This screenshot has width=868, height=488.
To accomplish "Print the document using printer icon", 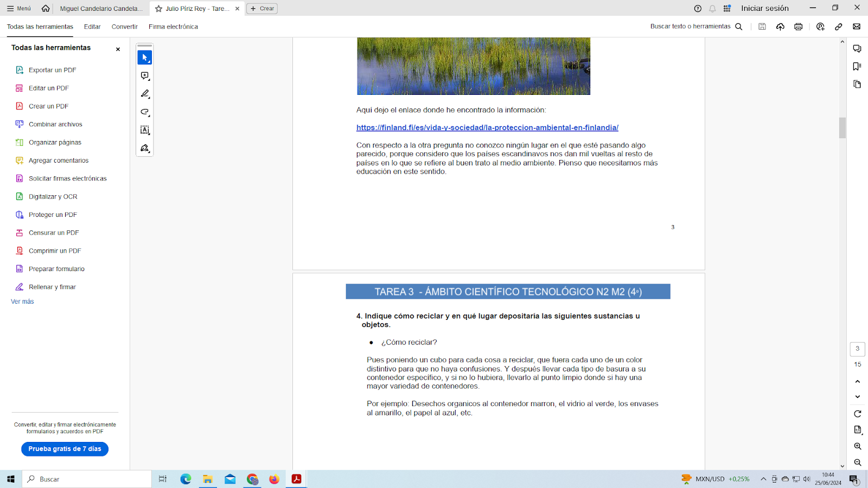I will 798,26.
